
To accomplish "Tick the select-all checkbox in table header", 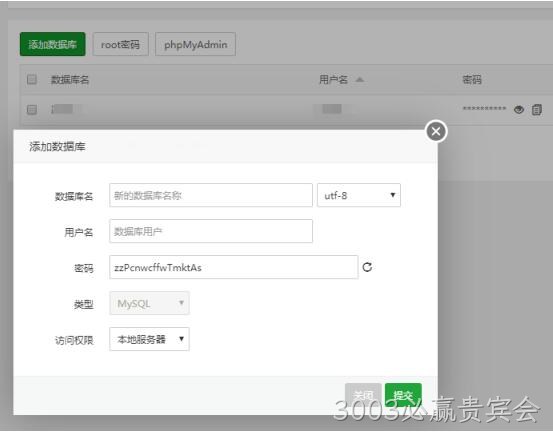I will pyautogui.click(x=32, y=79).
